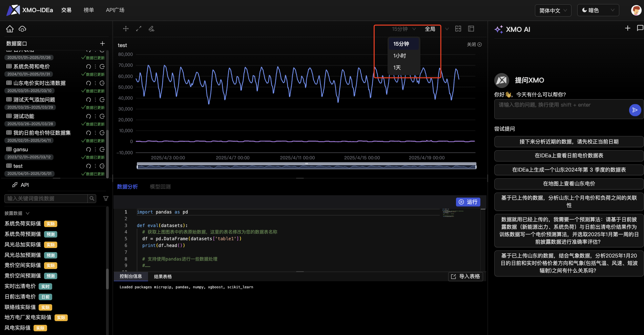Select 系统负荷实际值 in disclosure data

[23, 224]
